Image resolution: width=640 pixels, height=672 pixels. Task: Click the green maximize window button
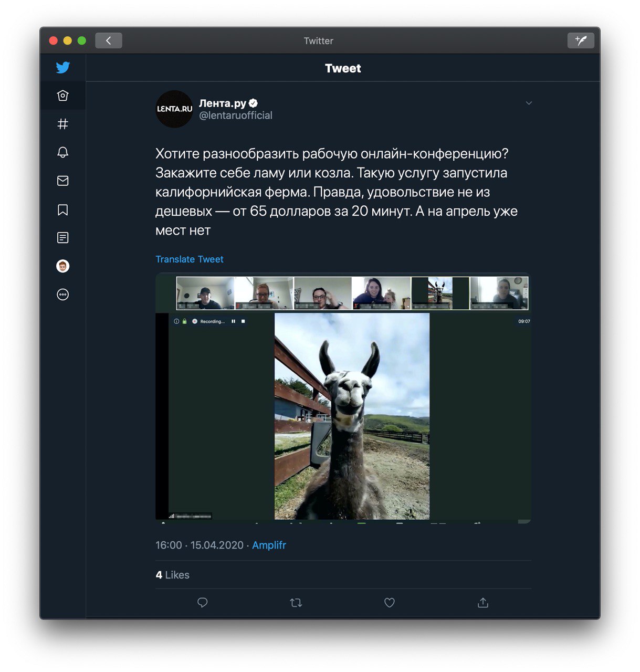[82, 40]
